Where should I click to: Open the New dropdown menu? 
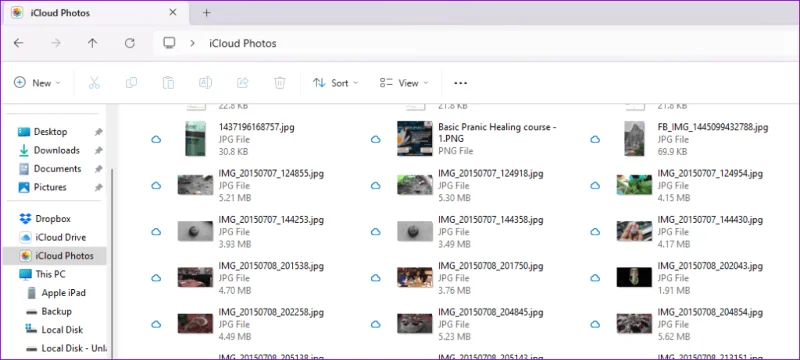(x=37, y=83)
